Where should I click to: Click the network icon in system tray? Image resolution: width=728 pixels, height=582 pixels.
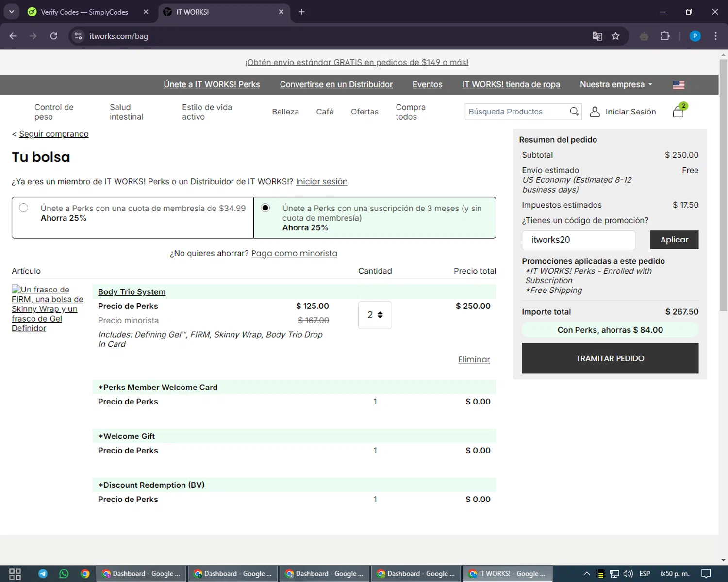[614, 574]
